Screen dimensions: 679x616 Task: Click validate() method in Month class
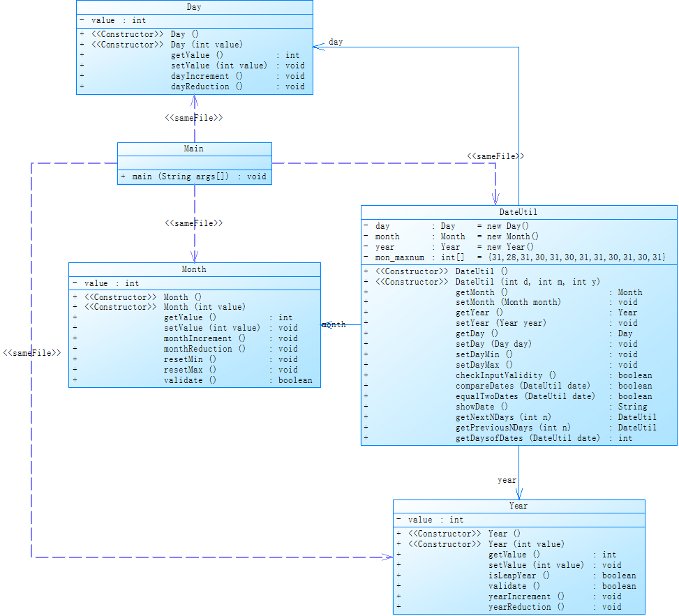tap(193, 380)
